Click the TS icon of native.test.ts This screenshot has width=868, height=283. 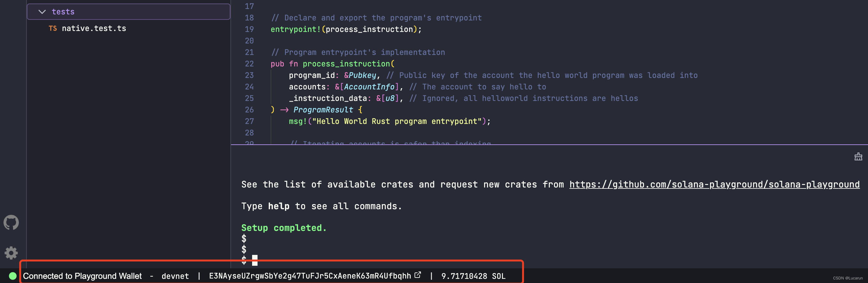click(x=53, y=28)
